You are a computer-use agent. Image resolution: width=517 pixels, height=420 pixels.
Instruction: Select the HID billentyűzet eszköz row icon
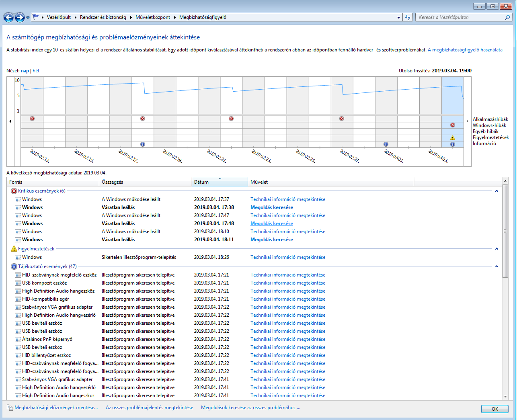point(18,355)
